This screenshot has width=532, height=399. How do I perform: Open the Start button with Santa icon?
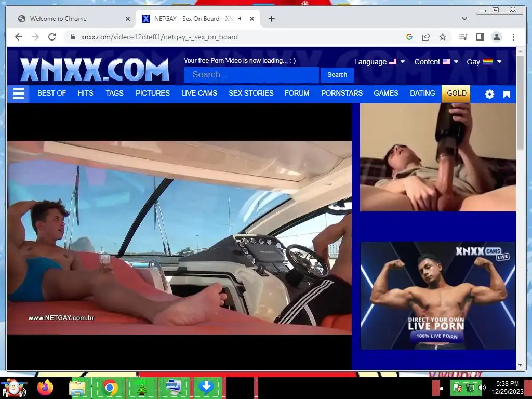point(14,388)
